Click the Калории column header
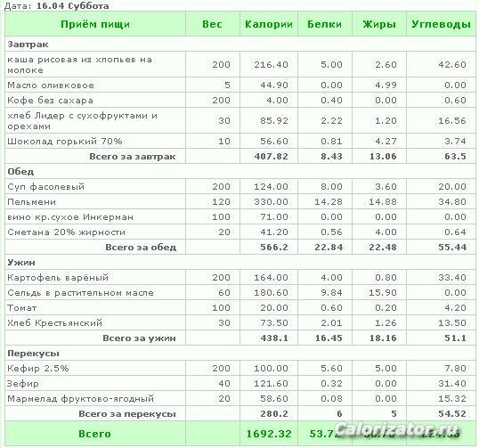479x448 pixels. click(269, 24)
